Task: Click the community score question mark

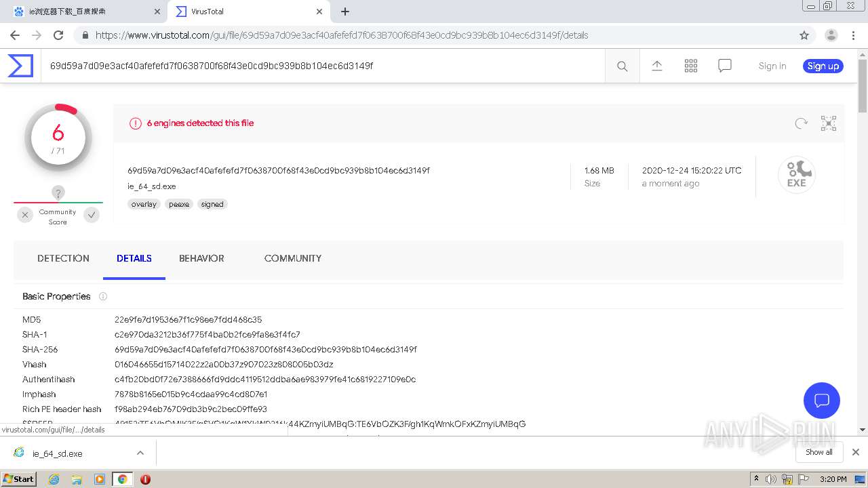Action: 58,192
